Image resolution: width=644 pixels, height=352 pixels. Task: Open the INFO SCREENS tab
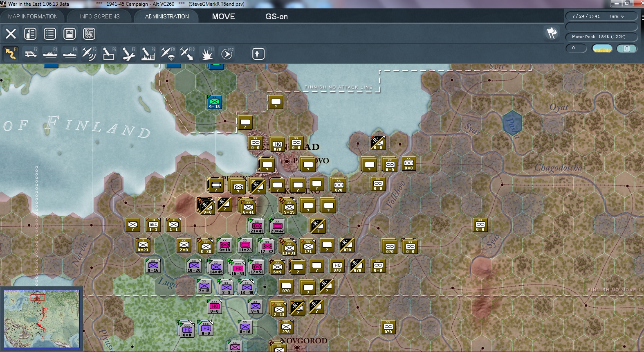(x=100, y=16)
